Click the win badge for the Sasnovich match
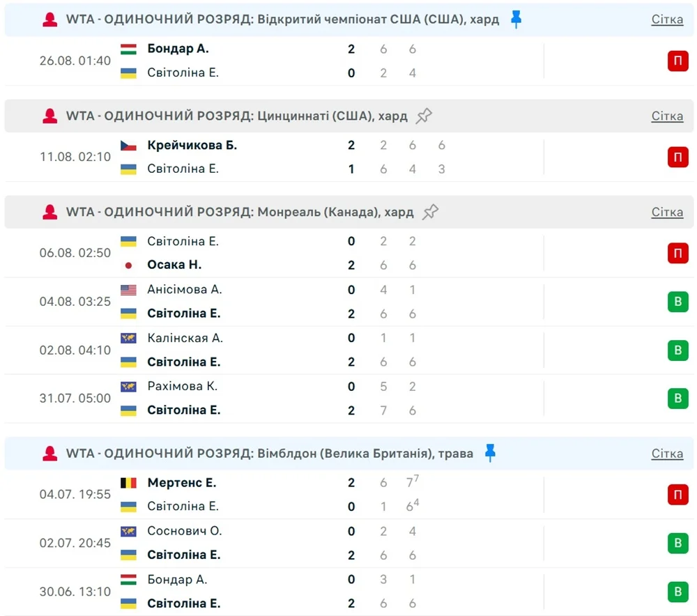Screen dimensions: 697x616 pos(677,543)
